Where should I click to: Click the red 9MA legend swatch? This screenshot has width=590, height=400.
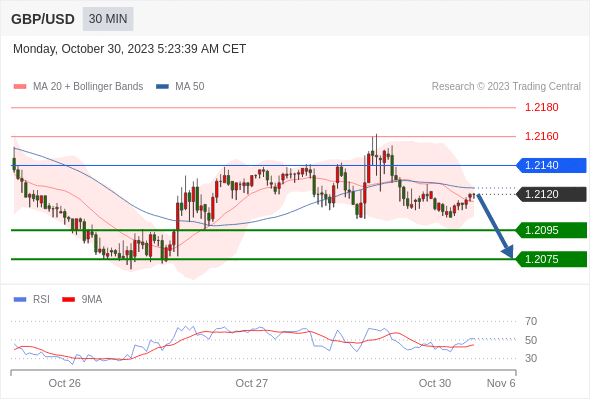68,300
